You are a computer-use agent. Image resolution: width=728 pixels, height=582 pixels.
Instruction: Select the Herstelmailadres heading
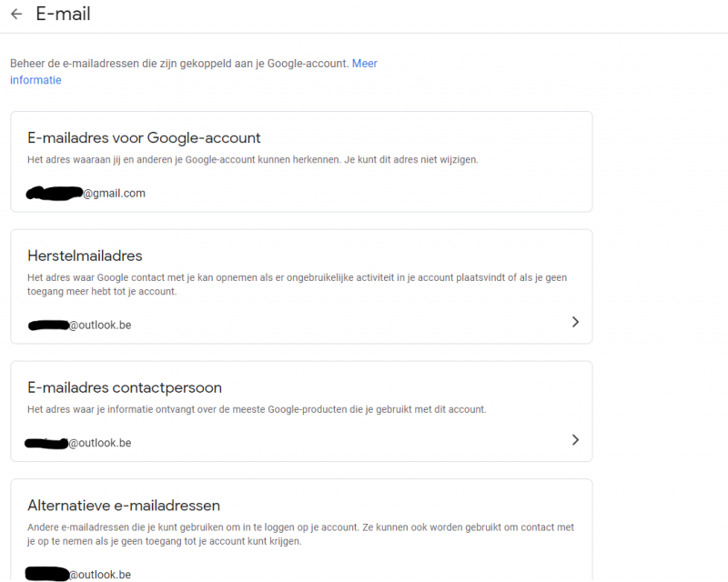tap(86, 256)
